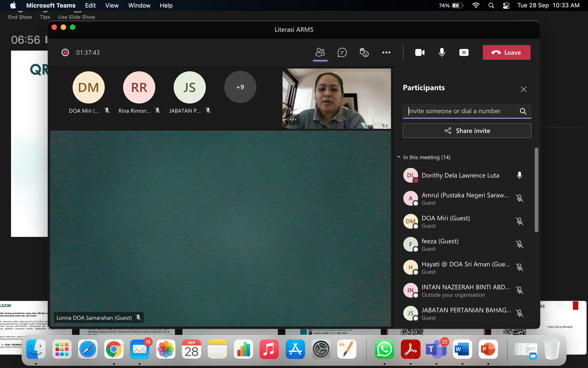The image size is (588, 368).
Task: Open WhatsApp from the dock
Action: tap(384, 349)
